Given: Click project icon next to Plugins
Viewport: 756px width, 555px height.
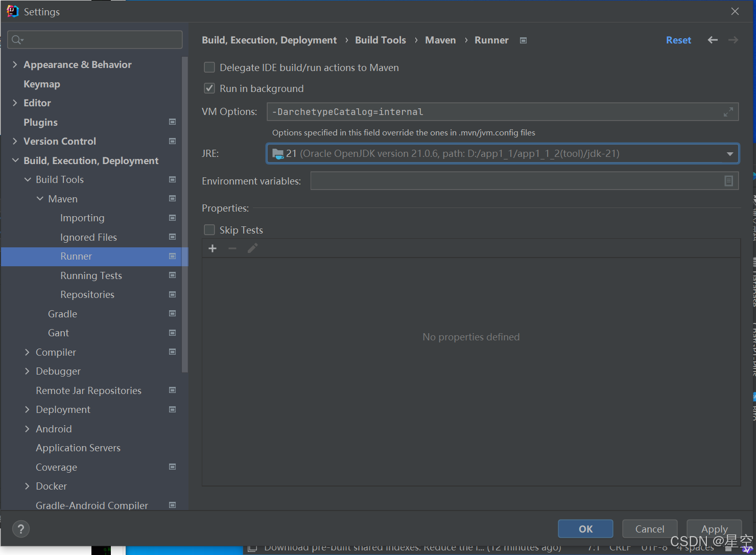Looking at the screenshot, I should click(172, 122).
